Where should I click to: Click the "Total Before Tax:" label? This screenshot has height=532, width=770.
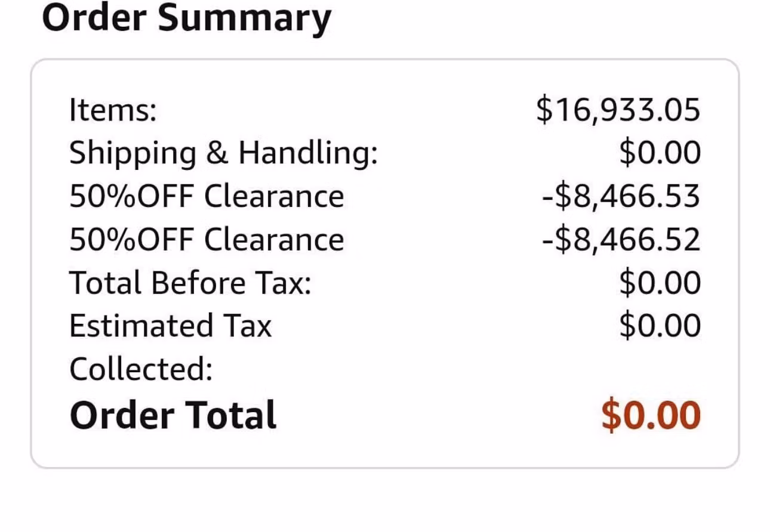click(190, 283)
